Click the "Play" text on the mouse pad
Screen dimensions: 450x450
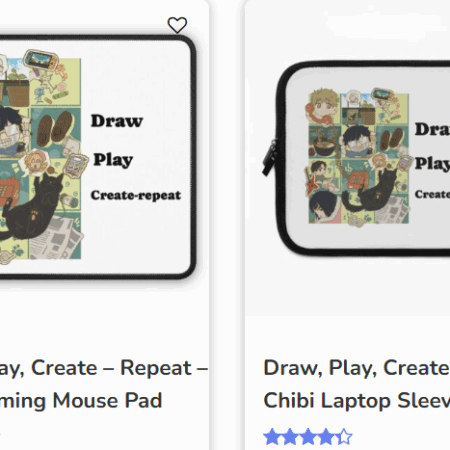(x=113, y=160)
